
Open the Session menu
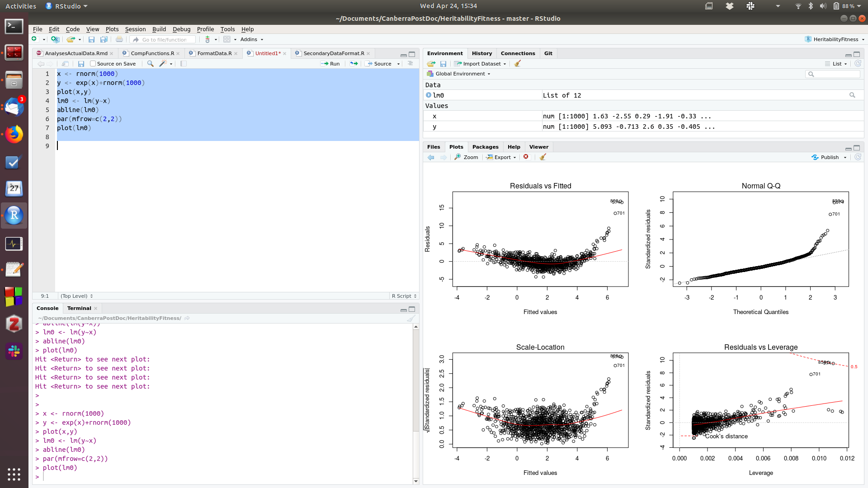click(x=135, y=29)
